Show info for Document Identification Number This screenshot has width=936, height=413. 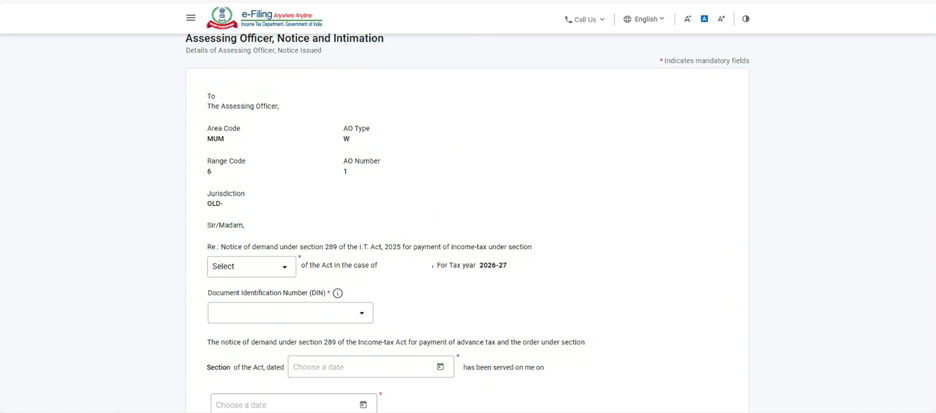coord(338,293)
